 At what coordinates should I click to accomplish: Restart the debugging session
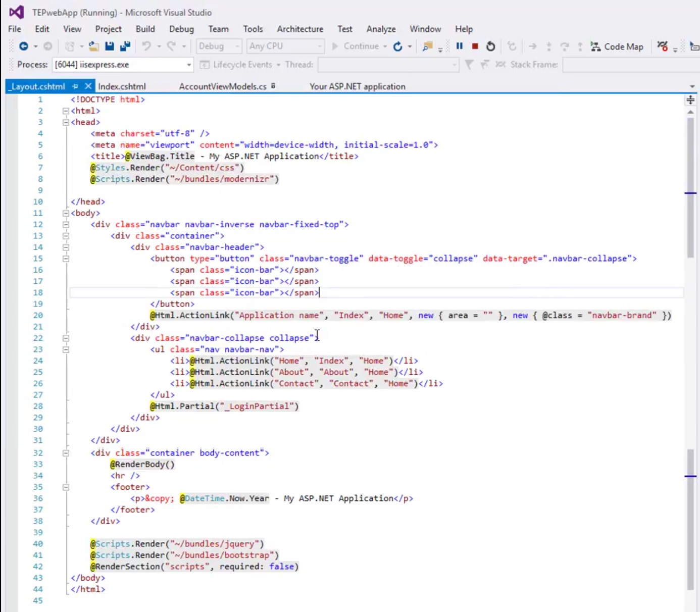(x=490, y=46)
